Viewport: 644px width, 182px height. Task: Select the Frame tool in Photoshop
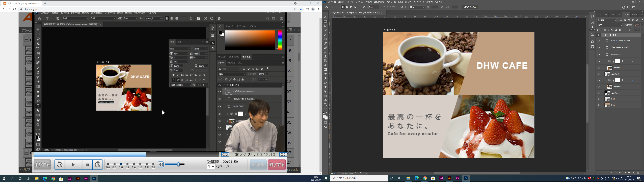pyautogui.click(x=326, y=39)
